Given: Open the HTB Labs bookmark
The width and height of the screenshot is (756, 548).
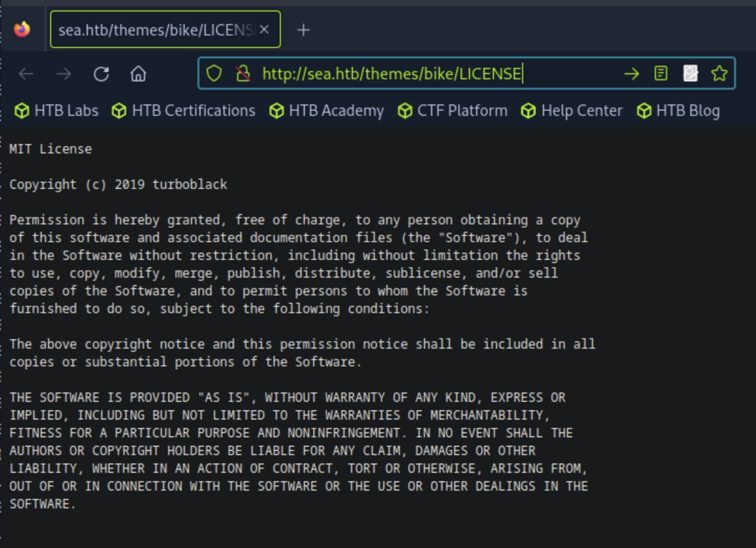Looking at the screenshot, I should pos(56,111).
